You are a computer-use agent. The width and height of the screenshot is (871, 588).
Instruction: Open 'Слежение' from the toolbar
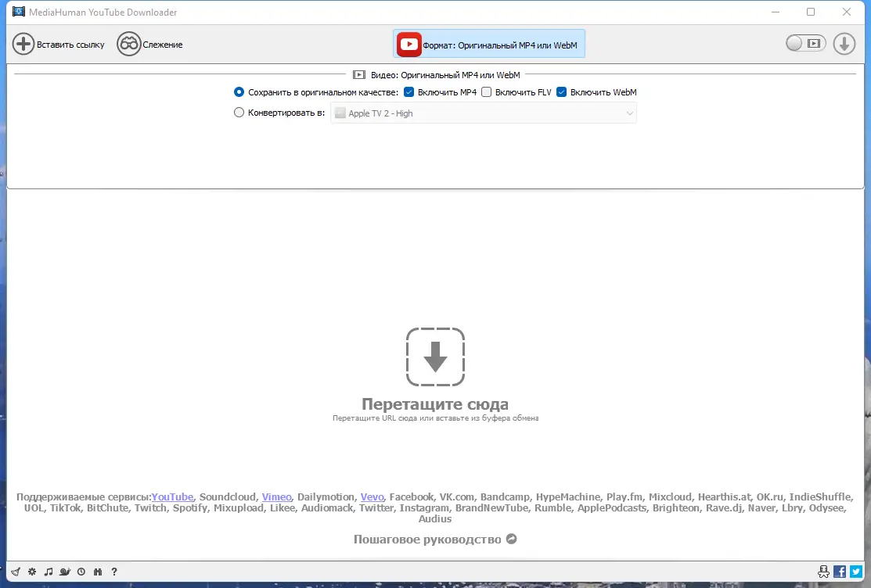149,44
